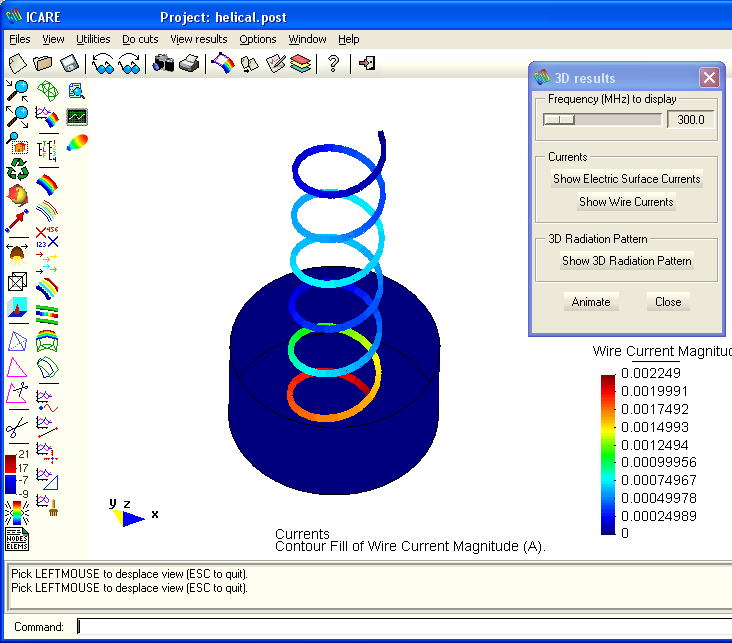Click the rainbow contour lines icon
732x643 pixels.
click(47, 211)
